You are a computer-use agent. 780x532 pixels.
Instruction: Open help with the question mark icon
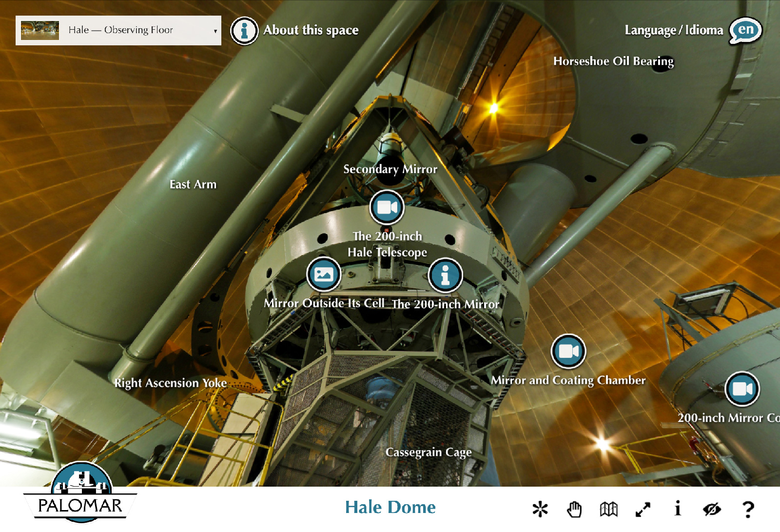click(748, 509)
